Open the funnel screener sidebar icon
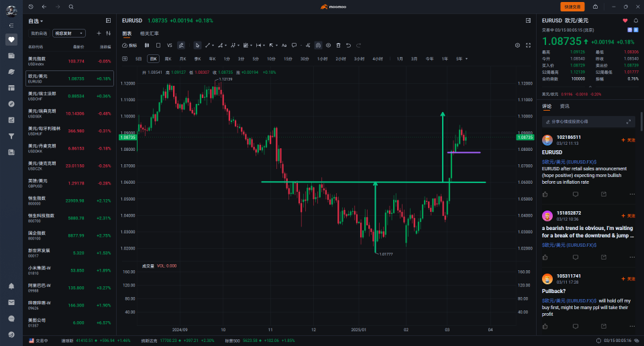This screenshot has width=644, height=346. (11, 136)
